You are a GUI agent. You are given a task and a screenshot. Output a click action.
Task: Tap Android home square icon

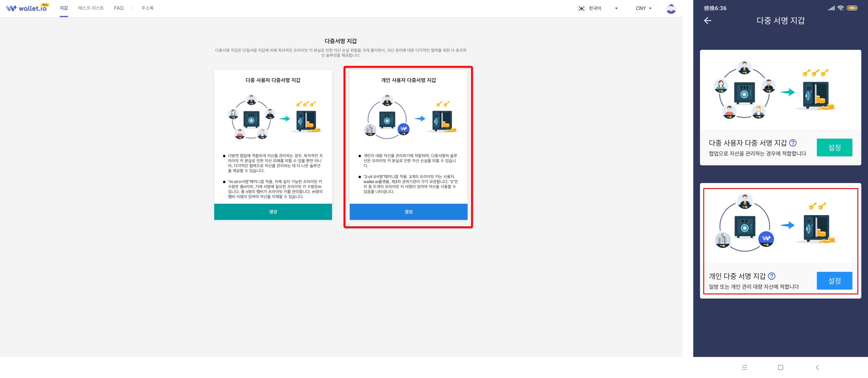click(780, 367)
